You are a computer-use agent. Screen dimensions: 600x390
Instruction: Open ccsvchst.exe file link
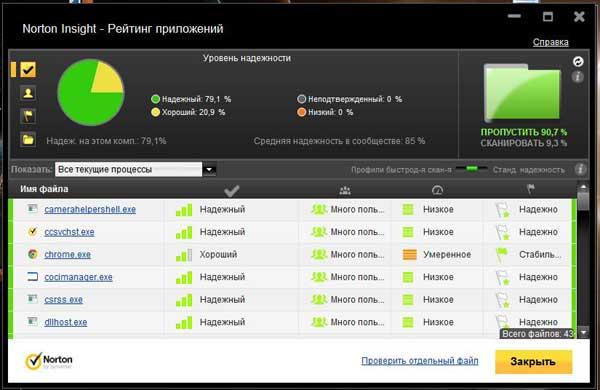coord(69,232)
